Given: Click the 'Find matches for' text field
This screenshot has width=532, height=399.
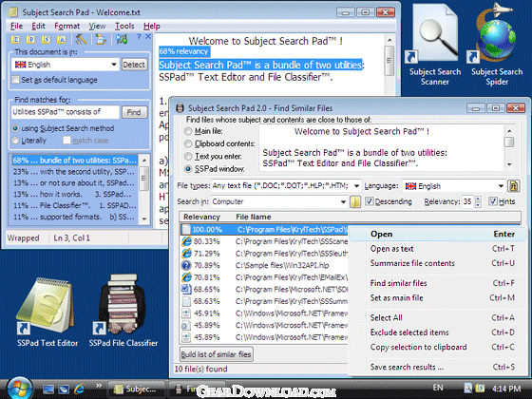Looking at the screenshot, I should click(x=66, y=112).
